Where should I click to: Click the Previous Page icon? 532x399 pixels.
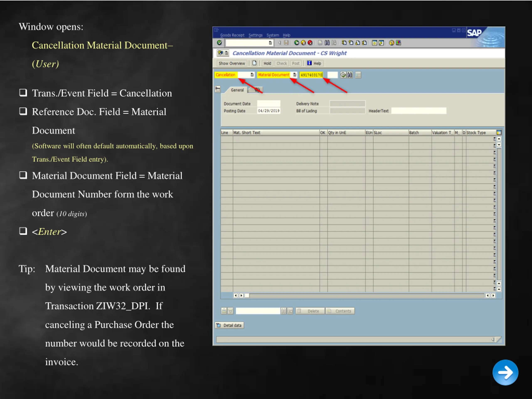click(351, 43)
